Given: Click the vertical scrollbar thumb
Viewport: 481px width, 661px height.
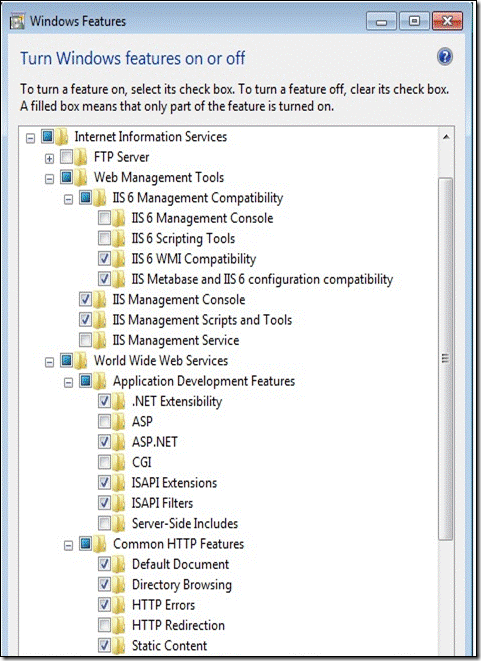Looking at the screenshot, I should (x=445, y=358).
